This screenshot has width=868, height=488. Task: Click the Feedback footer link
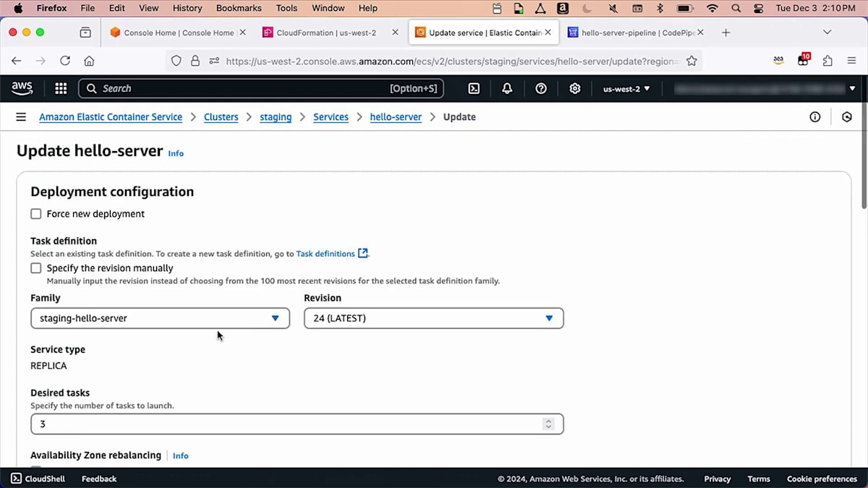[x=99, y=479]
